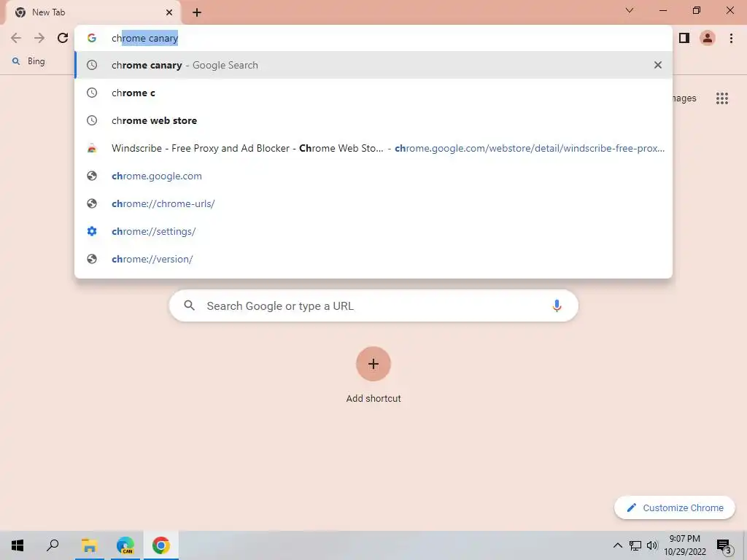Open the clock and date flyout

(x=685, y=545)
